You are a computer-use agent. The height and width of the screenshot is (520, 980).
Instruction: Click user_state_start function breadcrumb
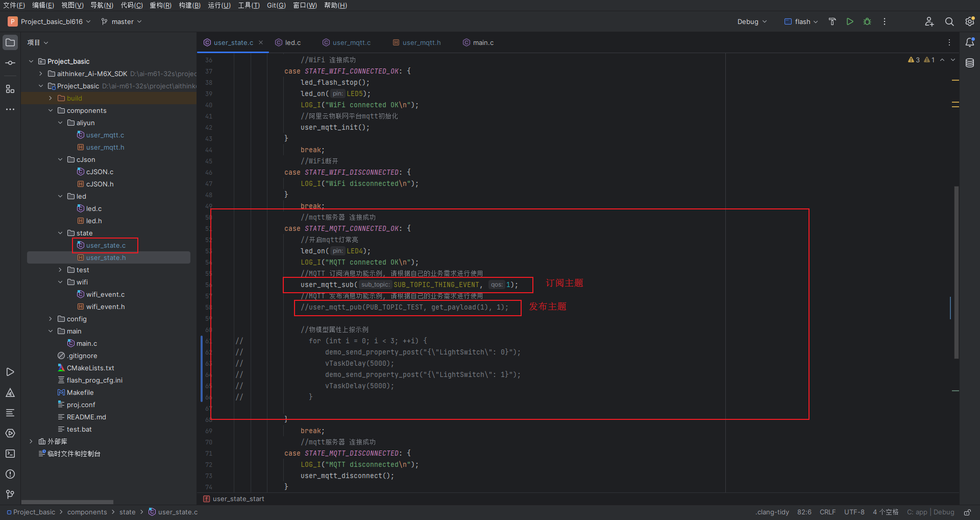pos(238,499)
